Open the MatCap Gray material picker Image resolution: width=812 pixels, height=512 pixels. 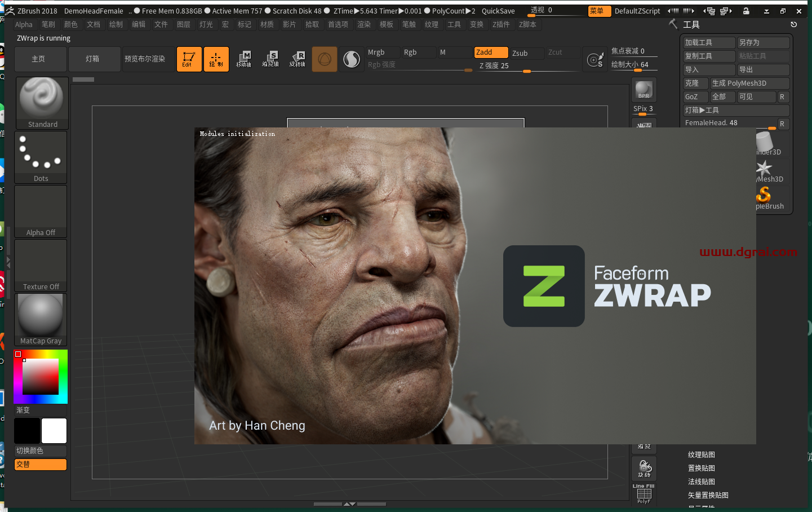[x=41, y=320]
